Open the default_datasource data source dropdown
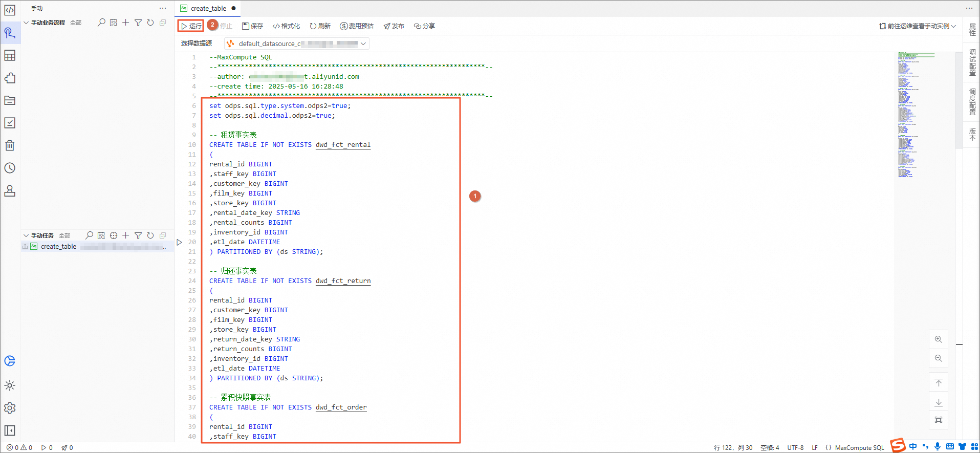 point(297,44)
